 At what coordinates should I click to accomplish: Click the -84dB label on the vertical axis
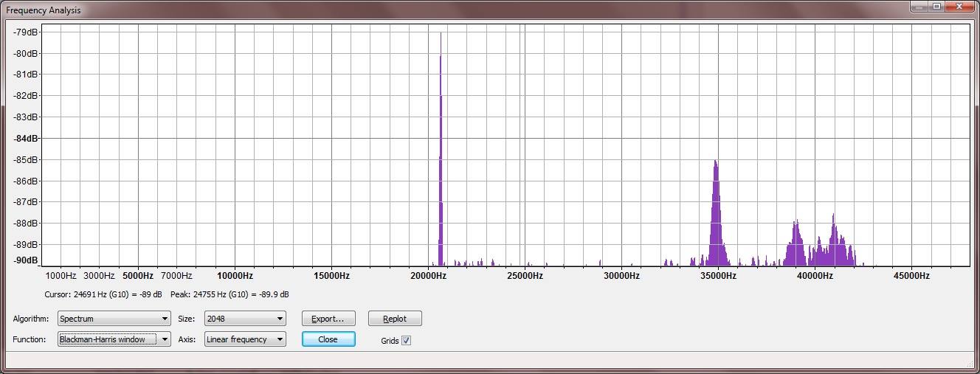pos(27,138)
